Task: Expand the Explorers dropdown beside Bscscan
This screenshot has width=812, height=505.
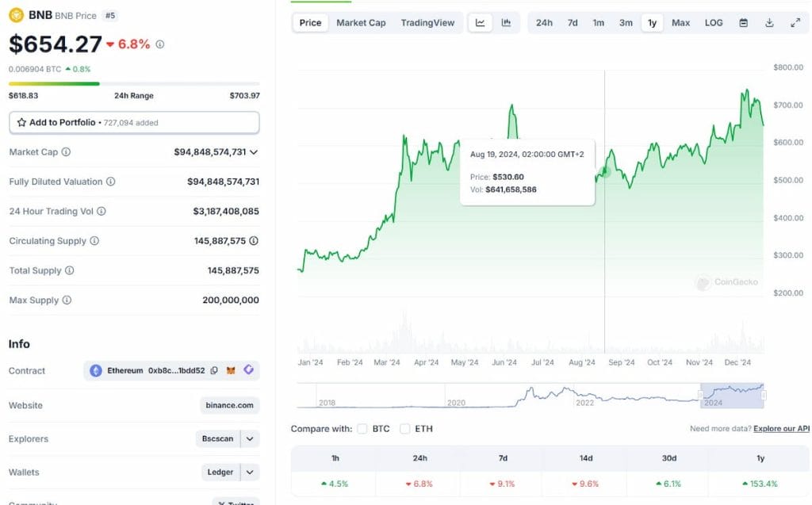Action: [248, 438]
